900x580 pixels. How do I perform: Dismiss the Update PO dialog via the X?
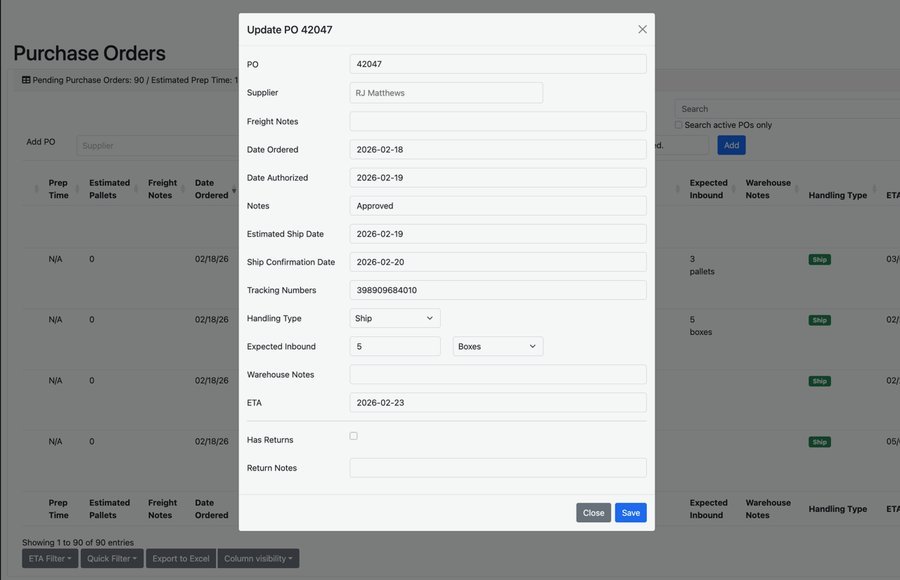coord(640,28)
